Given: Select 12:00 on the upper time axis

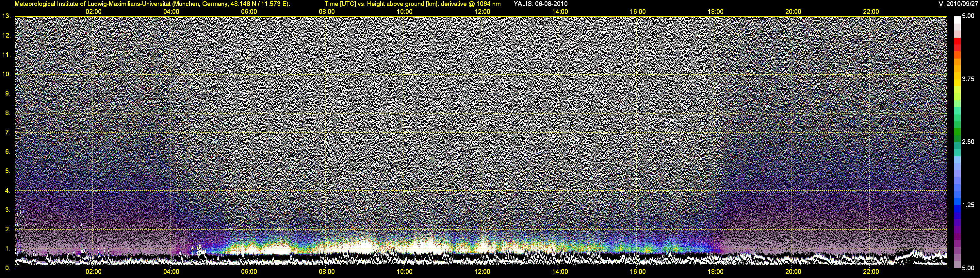Looking at the screenshot, I should (x=482, y=11).
